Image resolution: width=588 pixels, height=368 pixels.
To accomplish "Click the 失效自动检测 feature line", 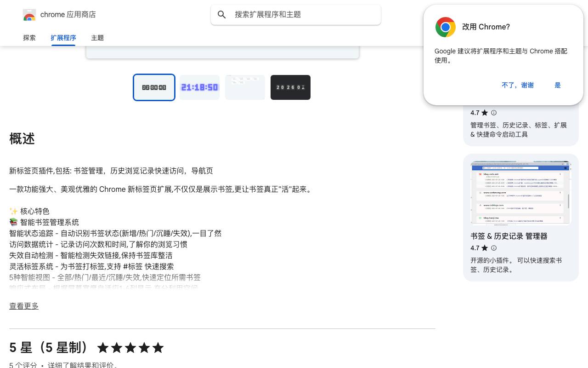I will (x=91, y=255).
